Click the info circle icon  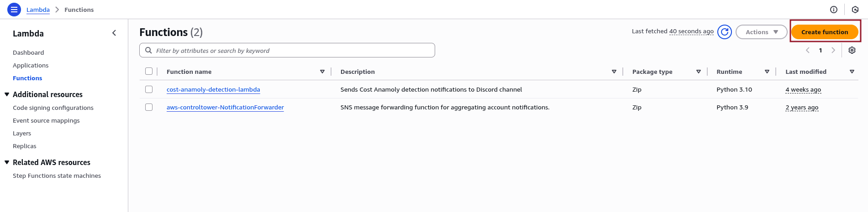pos(834,10)
